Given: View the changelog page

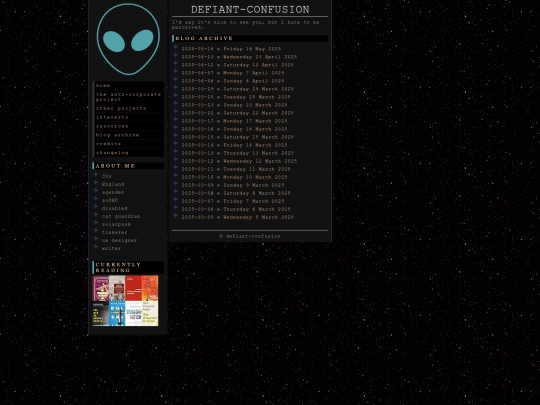Looking at the screenshot, I should [128, 153].
